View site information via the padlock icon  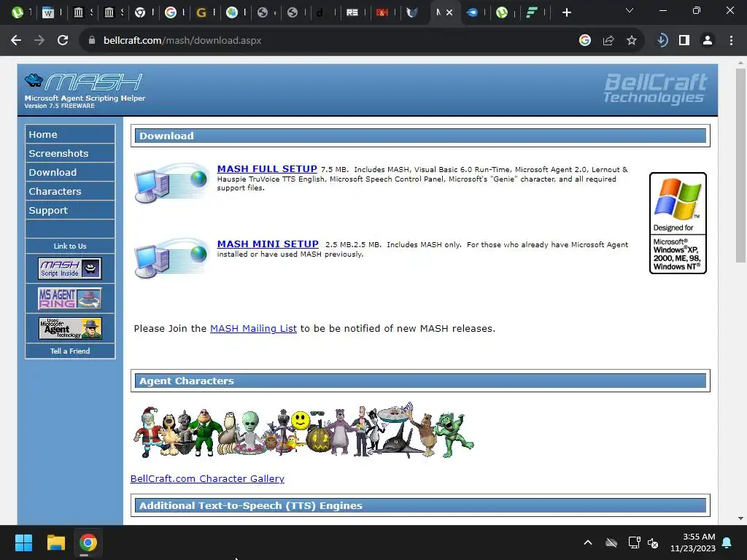[x=92, y=41]
